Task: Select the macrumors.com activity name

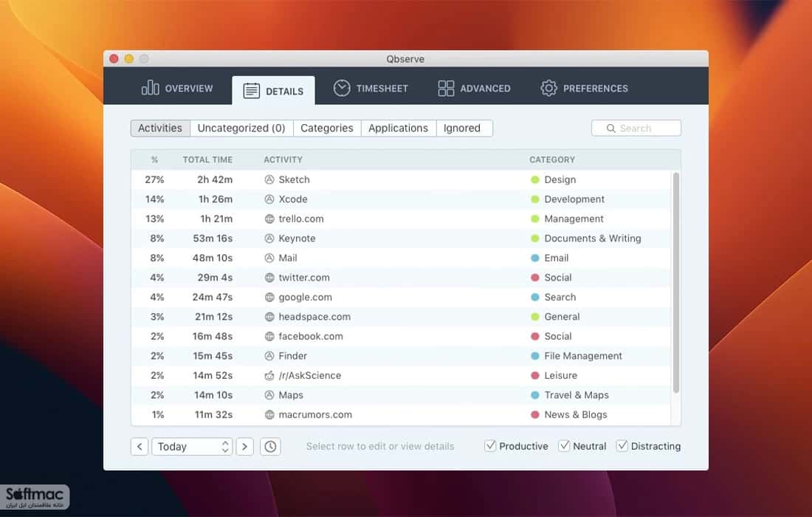Action: 315,414
